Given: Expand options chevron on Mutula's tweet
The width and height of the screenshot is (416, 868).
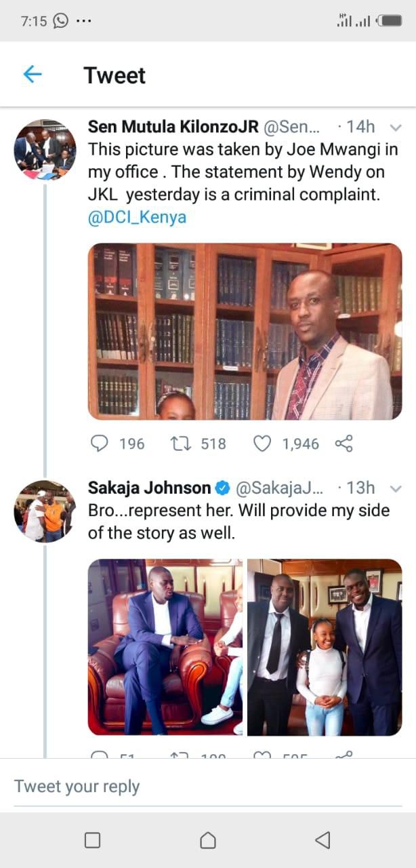Looking at the screenshot, I should point(397,127).
